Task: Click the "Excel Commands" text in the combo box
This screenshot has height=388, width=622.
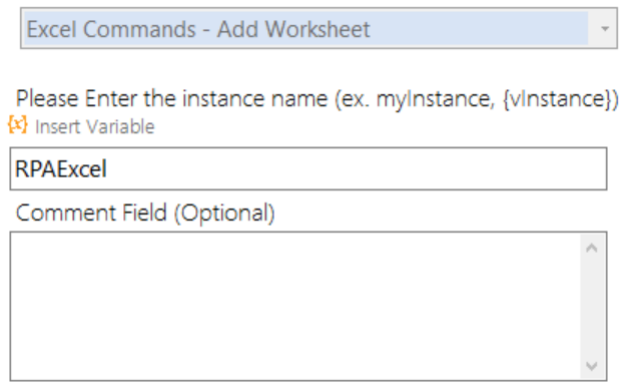Action: 111,29
